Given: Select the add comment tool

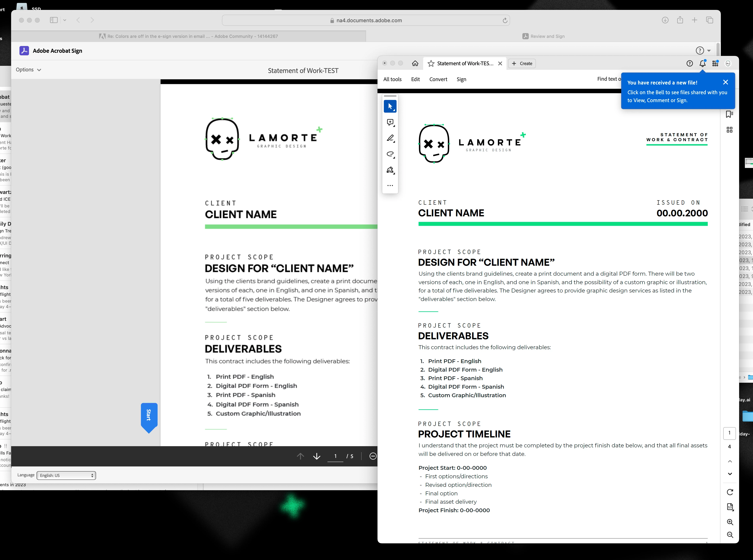Looking at the screenshot, I should click(x=390, y=122).
